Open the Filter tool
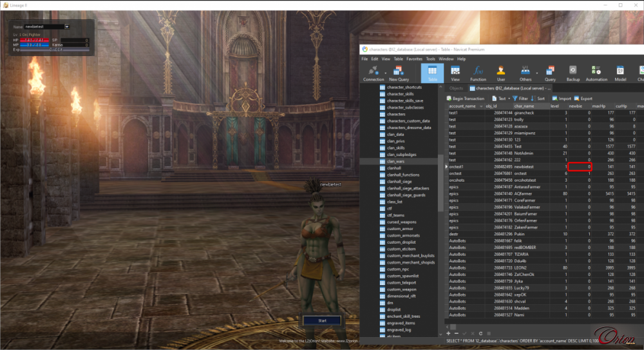The height and width of the screenshot is (350, 644). point(520,98)
